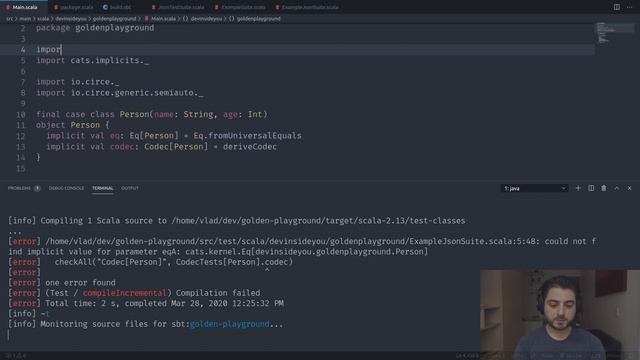Viewport: 640px width, 360px height.
Task: Click the 'goldenplayground' folder breadcrumb
Action: click(x=114, y=19)
